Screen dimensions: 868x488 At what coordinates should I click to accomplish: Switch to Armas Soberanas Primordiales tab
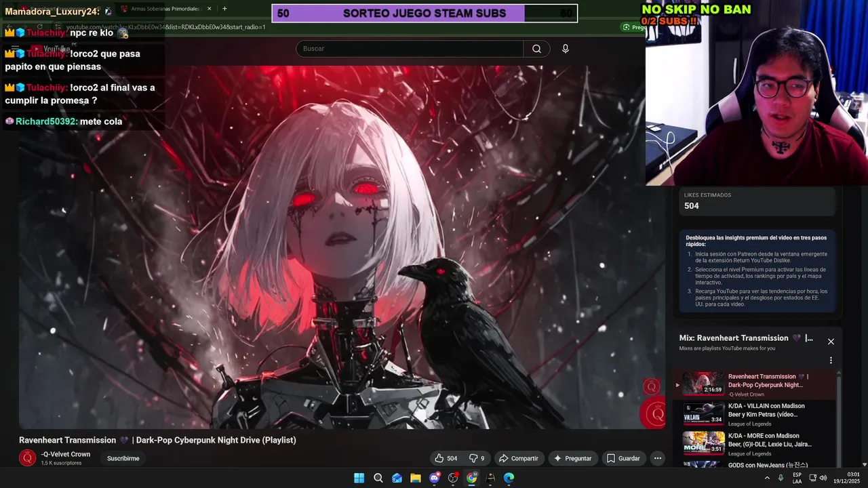(x=166, y=9)
